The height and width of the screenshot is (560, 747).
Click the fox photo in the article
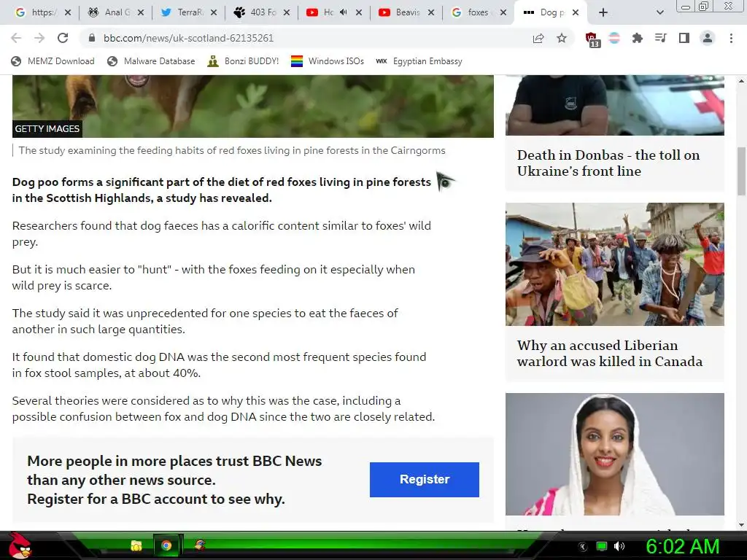252,106
